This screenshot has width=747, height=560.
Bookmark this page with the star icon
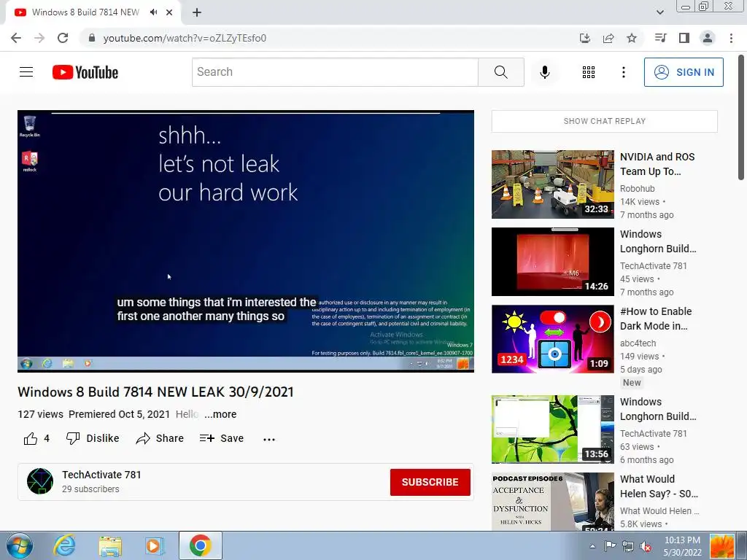click(632, 38)
